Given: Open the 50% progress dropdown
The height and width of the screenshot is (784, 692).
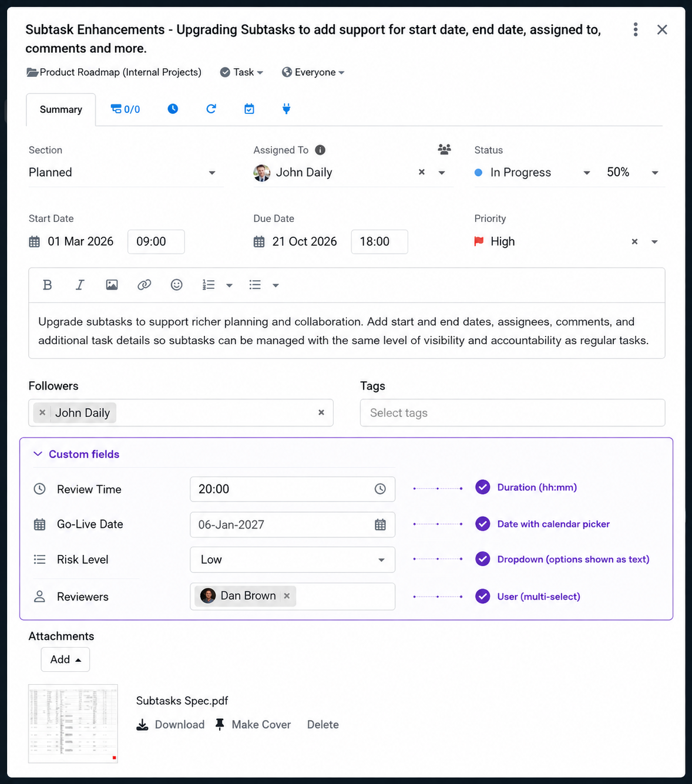Looking at the screenshot, I should (x=632, y=173).
